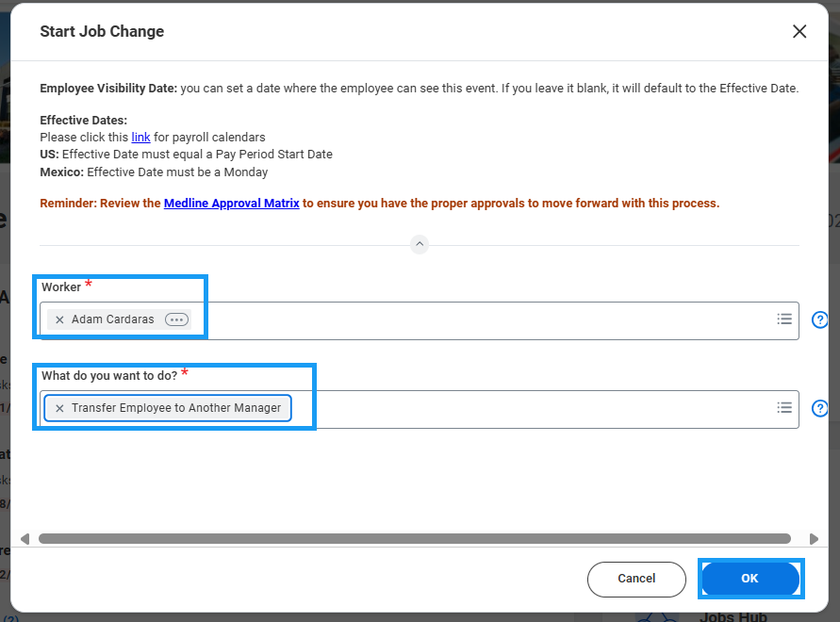
Task: Open the Worker field prompt list icon
Action: coord(783,319)
